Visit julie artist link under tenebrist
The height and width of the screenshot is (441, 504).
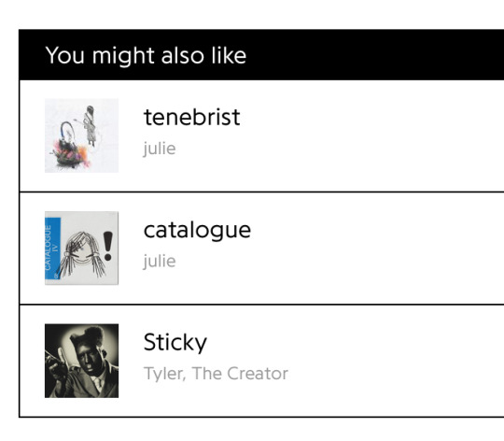coord(160,149)
